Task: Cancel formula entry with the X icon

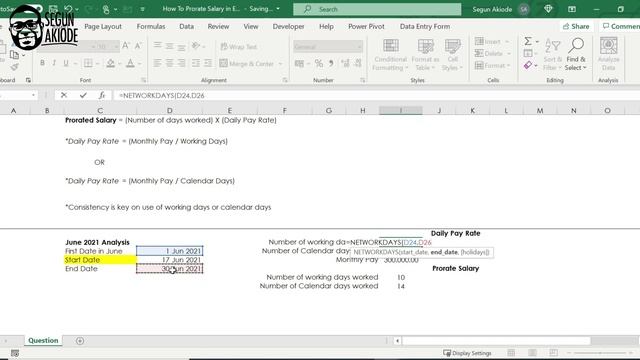Action: point(64,95)
